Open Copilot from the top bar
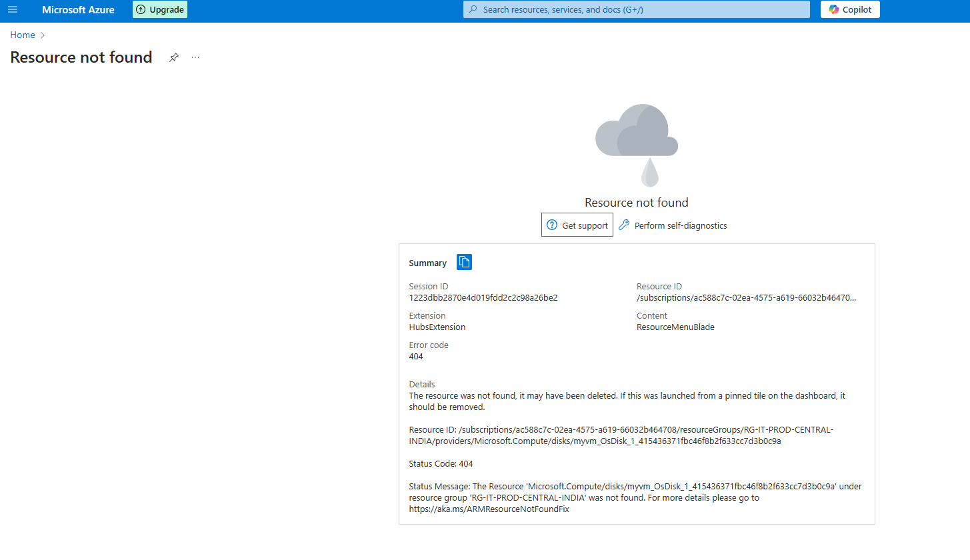Viewport: 970px width, 560px height. (850, 9)
